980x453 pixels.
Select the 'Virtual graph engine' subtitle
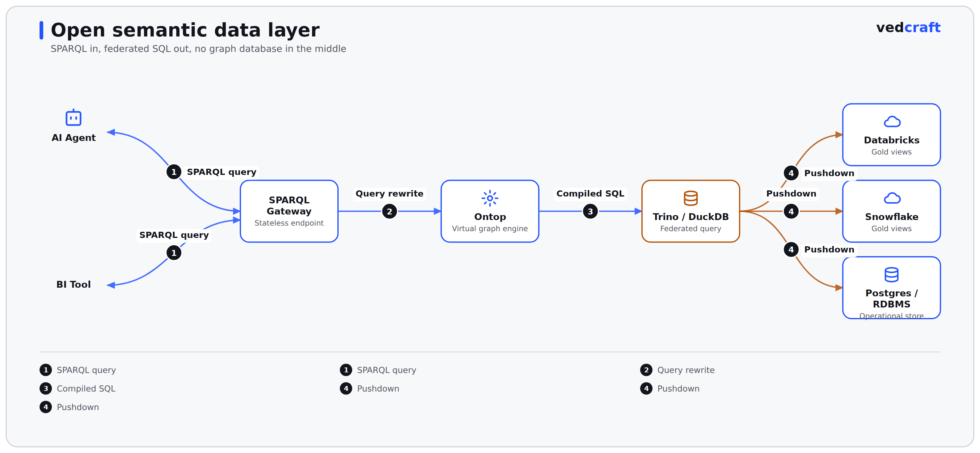tap(490, 229)
